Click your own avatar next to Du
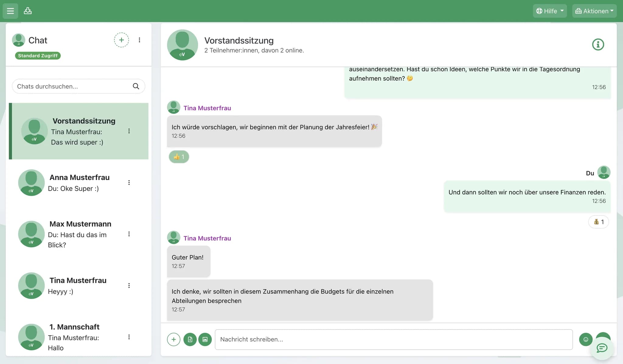This screenshot has width=623, height=364. tap(604, 172)
